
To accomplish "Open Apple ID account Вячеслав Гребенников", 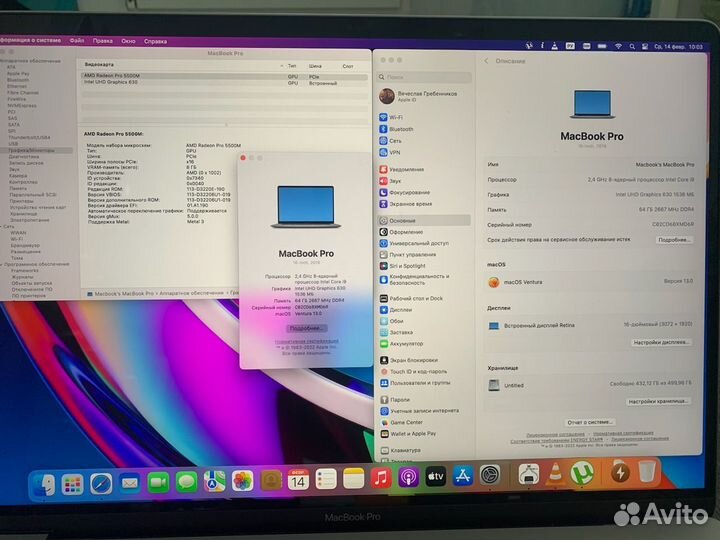I will 418,96.
